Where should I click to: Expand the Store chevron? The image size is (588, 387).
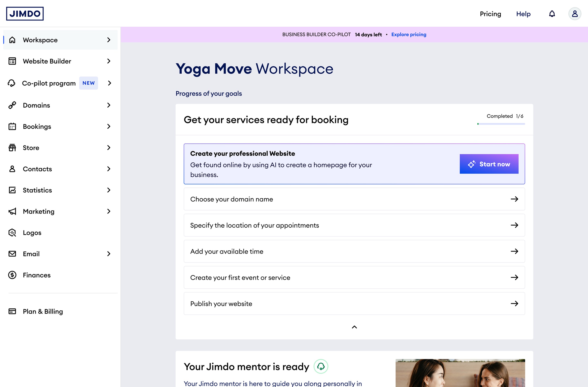[x=109, y=147]
